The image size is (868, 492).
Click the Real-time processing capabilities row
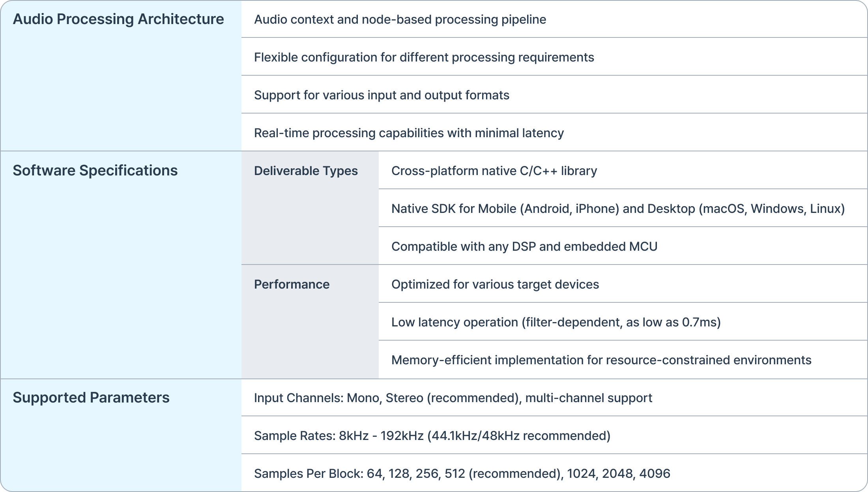coord(409,133)
